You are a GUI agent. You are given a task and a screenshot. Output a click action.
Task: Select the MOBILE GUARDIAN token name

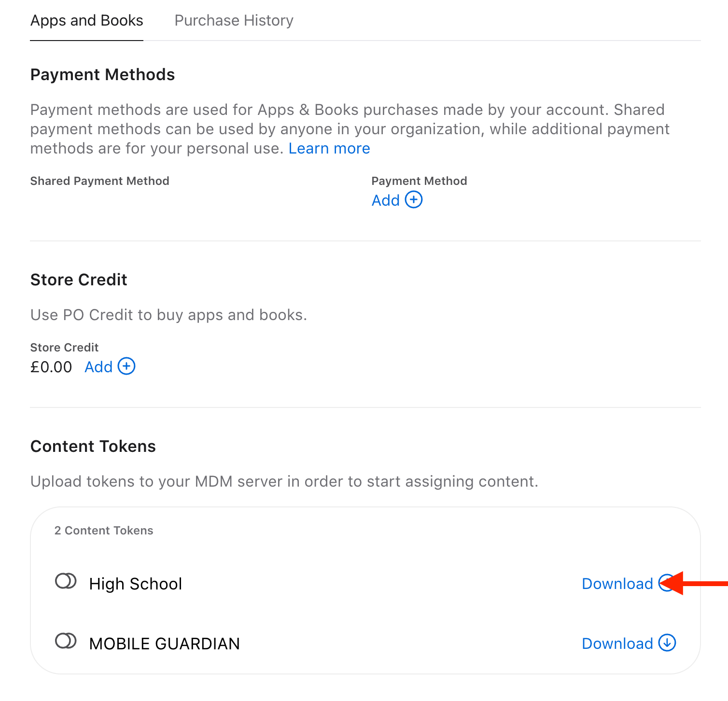[165, 644]
